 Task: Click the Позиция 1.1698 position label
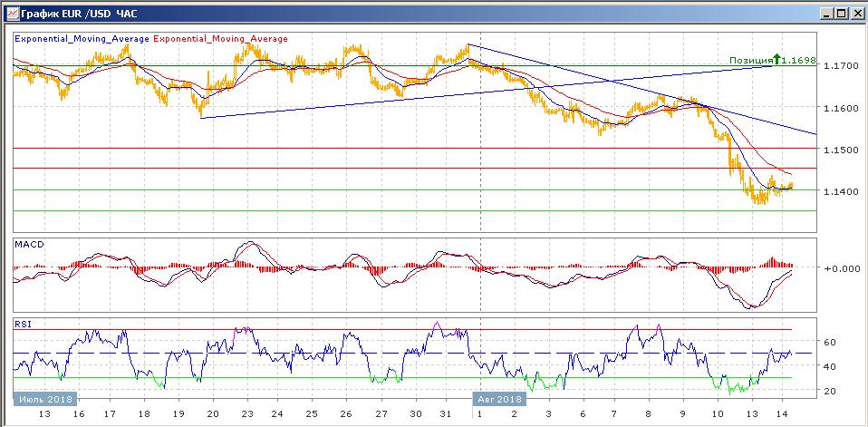(x=774, y=61)
